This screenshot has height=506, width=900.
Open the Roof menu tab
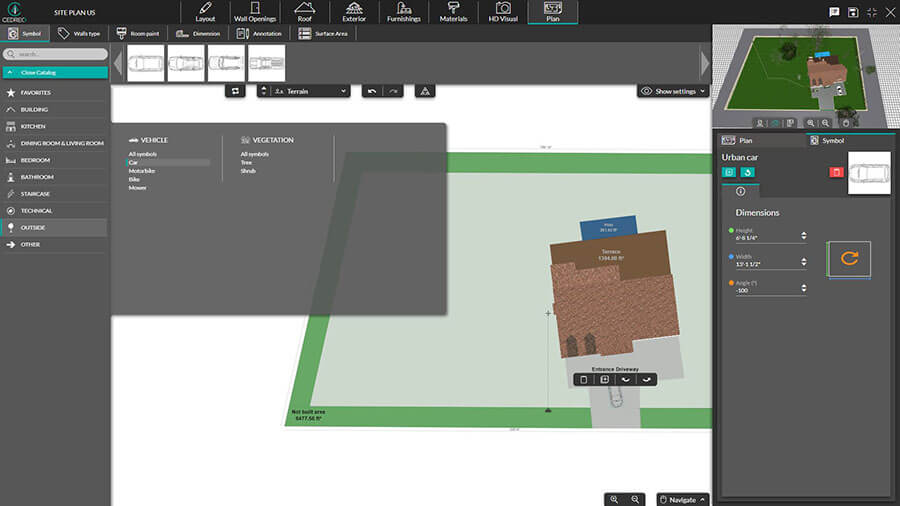click(304, 12)
